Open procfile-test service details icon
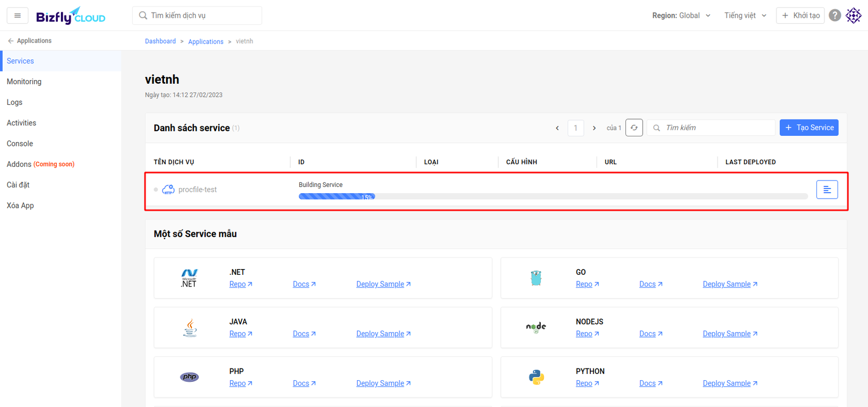The height and width of the screenshot is (407, 868). 827,190
